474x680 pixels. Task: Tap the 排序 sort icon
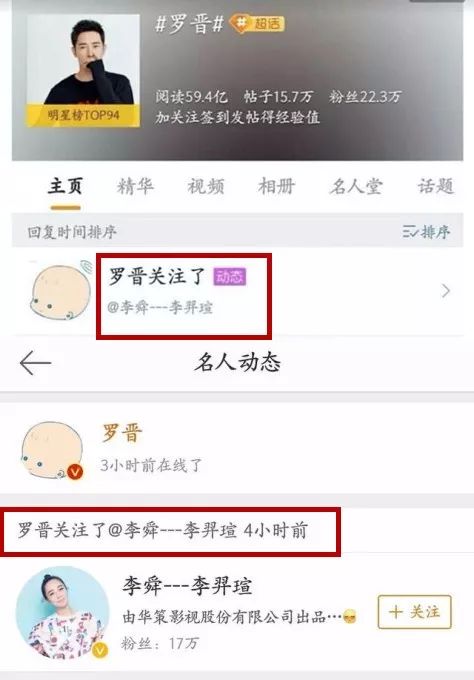tap(426, 232)
